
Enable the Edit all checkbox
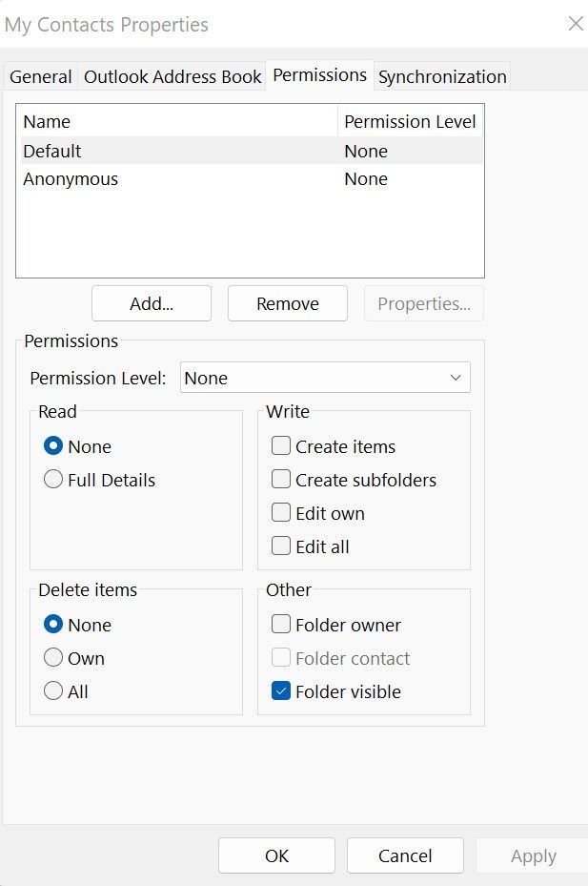(281, 546)
